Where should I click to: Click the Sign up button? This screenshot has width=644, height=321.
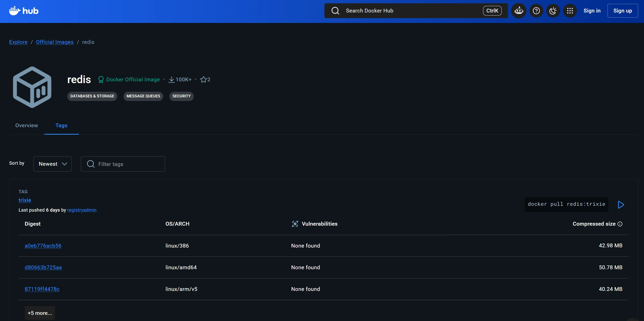click(623, 11)
